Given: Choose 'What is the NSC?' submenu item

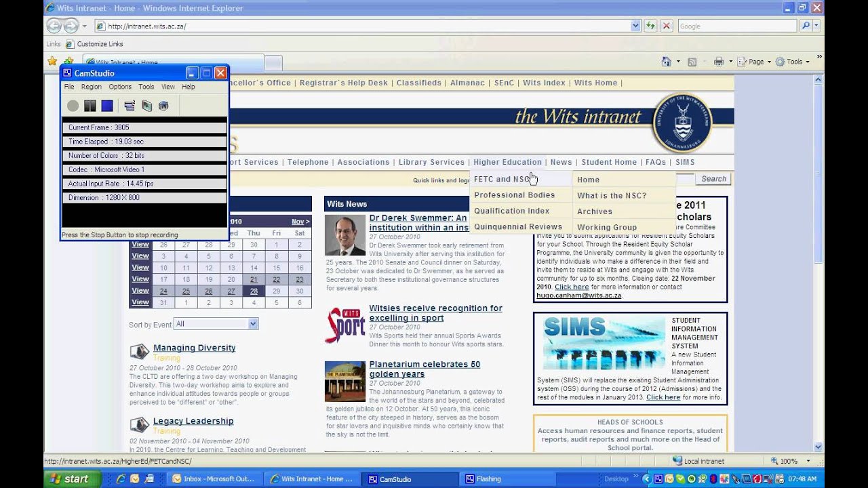Looking at the screenshot, I should pos(625,195).
